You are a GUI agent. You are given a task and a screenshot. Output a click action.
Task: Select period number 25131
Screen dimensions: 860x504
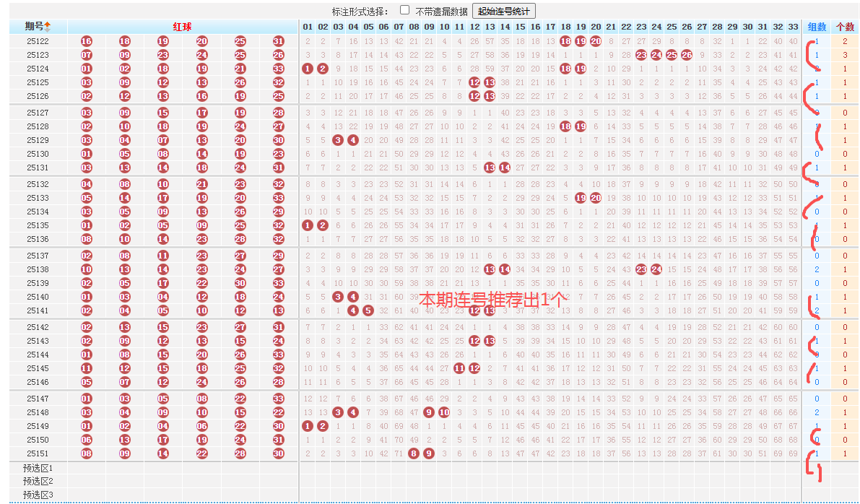click(38, 168)
